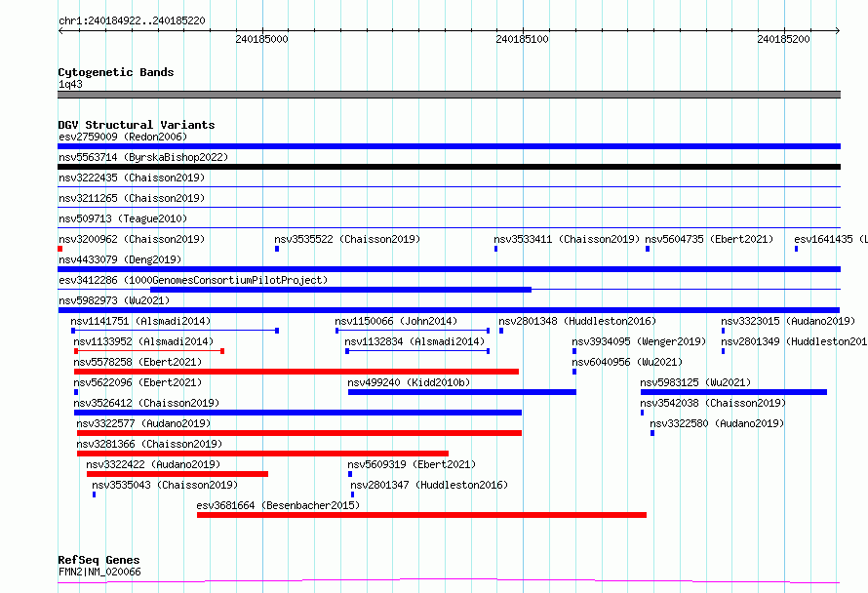Select the gray 1q43 cytogenetic band bar
Image resolution: width=868 pixels, height=593 pixels.
click(x=449, y=95)
